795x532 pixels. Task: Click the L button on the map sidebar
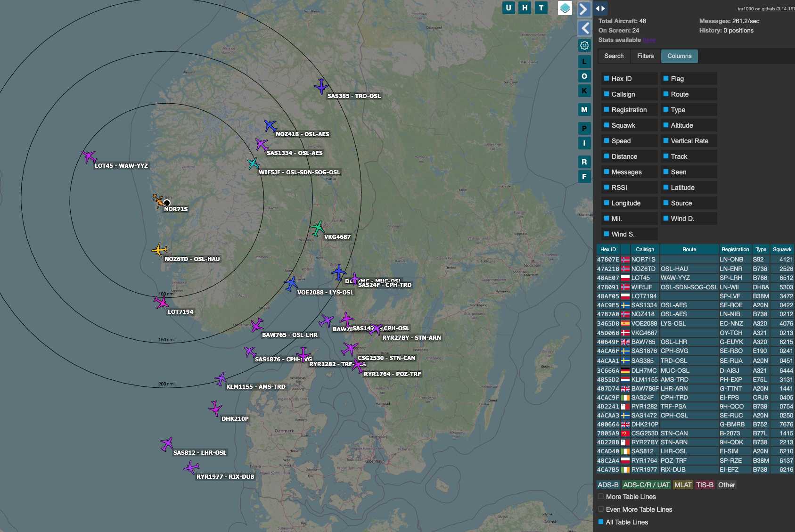coord(584,61)
